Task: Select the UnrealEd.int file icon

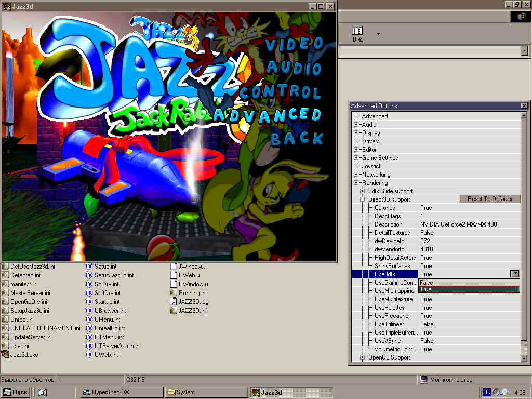Action: [x=89, y=328]
